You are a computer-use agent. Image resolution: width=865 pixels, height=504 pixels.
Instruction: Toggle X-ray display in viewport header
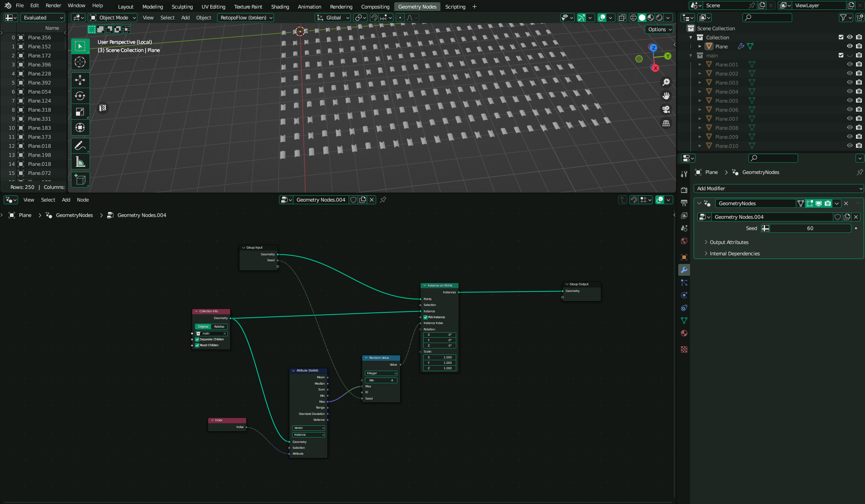click(x=622, y=18)
